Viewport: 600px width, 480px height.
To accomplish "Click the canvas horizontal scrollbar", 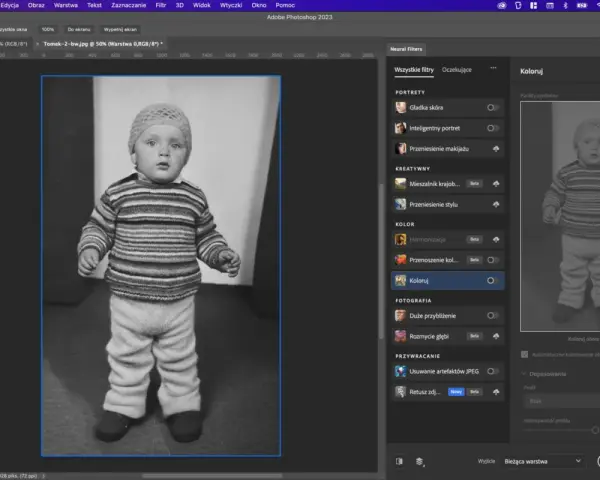I will (x=212, y=476).
